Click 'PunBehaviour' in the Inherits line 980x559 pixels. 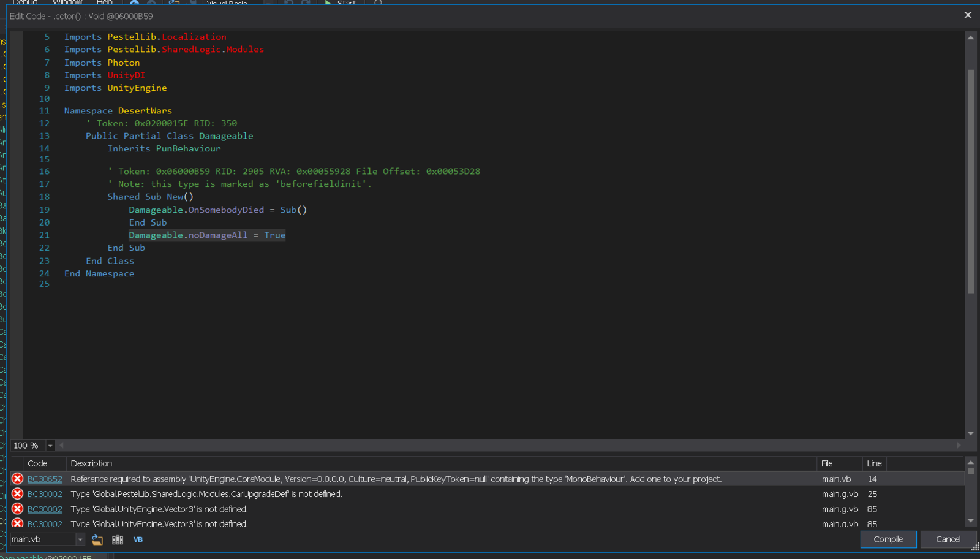coord(188,149)
